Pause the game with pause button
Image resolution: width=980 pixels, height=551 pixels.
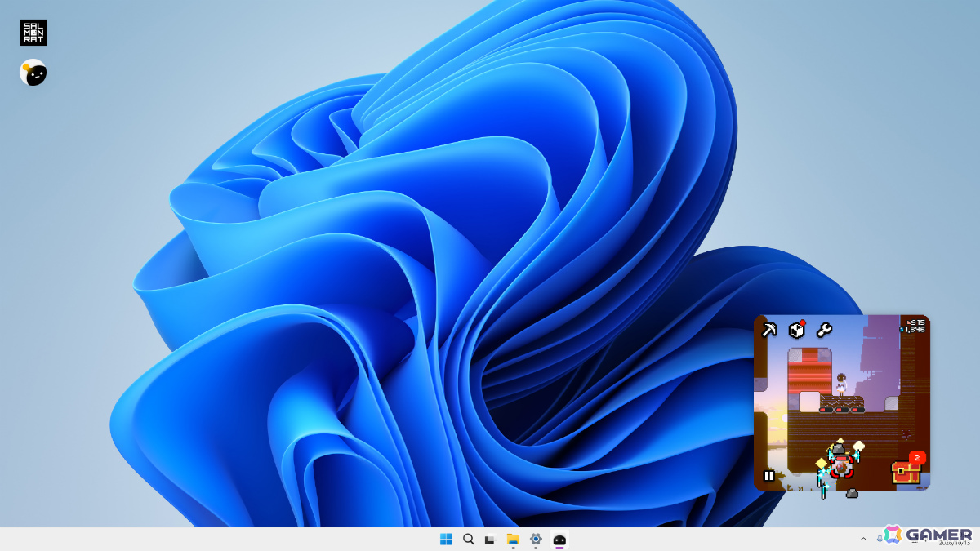(x=768, y=475)
